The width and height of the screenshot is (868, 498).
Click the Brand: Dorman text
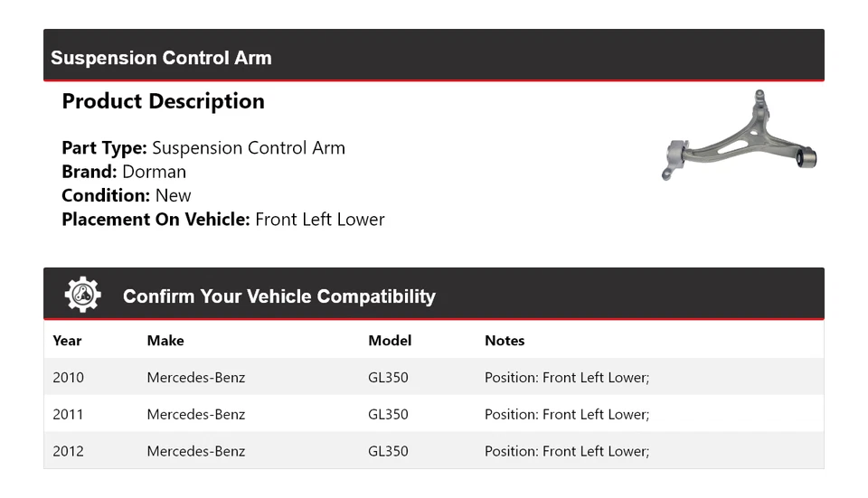124,172
